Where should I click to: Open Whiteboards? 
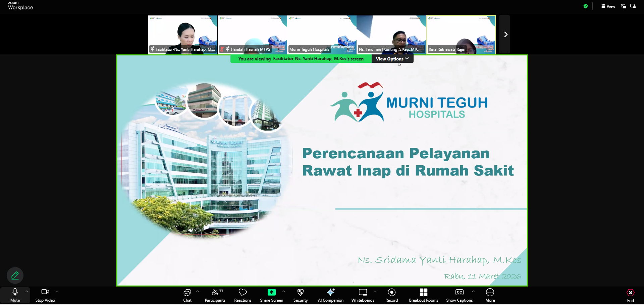[x=363, y=295]
